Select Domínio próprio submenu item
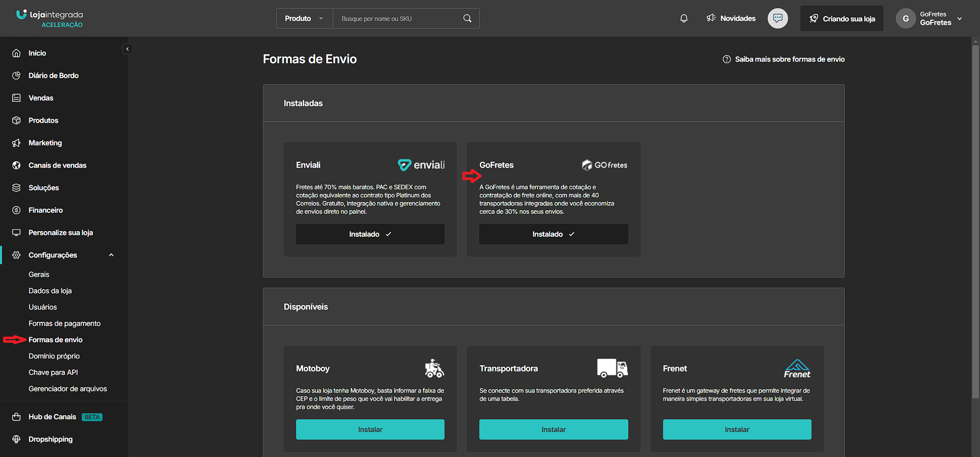The width and height of the screenshot is (980, 457). click(54, 356)
